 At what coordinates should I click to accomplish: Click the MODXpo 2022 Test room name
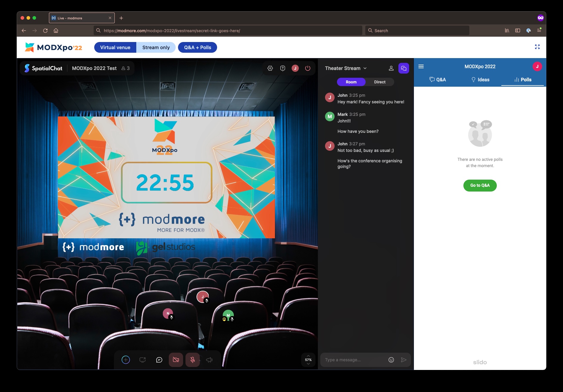pyautogui.click(x=94, y=68)
